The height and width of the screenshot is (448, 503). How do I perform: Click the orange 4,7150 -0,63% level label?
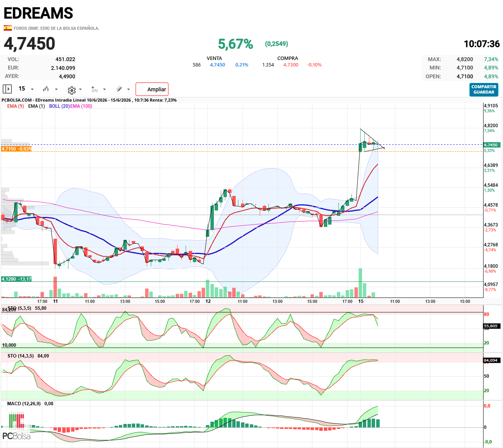click(16, 149)
